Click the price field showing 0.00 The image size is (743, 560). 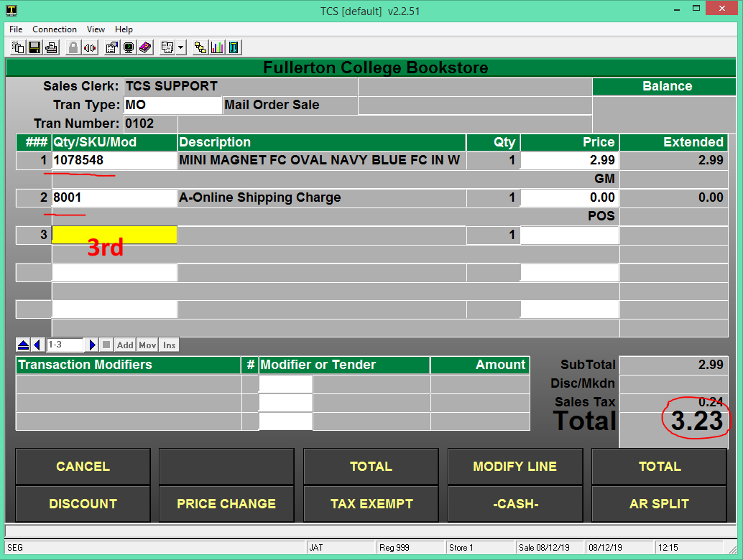(x=570, y=198)
